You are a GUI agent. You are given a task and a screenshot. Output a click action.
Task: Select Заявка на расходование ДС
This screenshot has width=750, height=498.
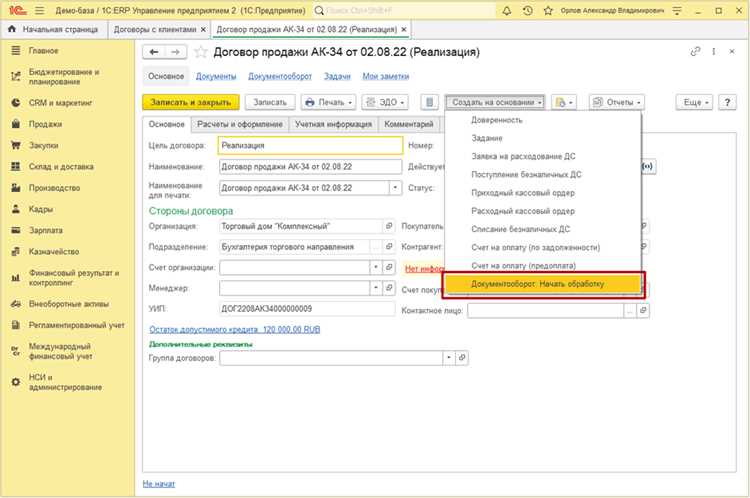tap(544, 156)
